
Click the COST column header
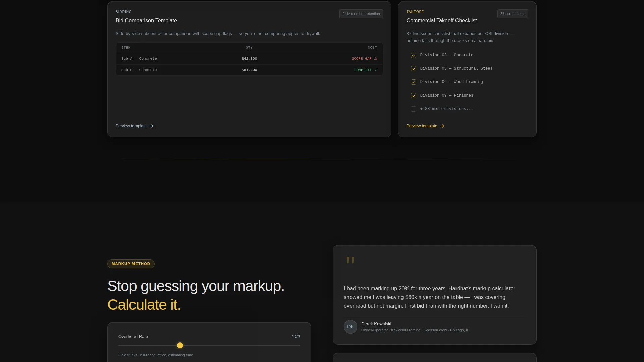pyautogui.click(x=372, y=48)
